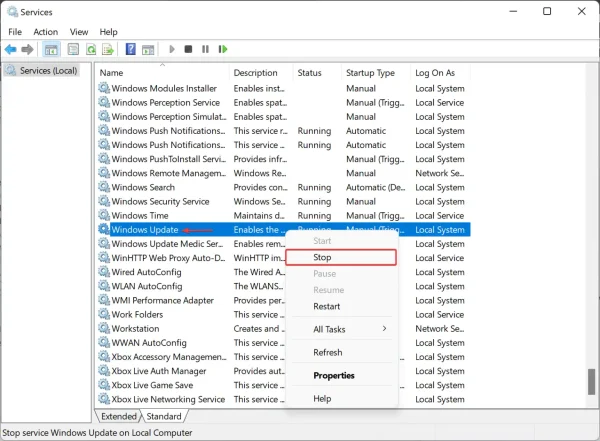This screenshot has height=441, width=600.
Task: Sort by the Status column header
Action: coord(317,73)
